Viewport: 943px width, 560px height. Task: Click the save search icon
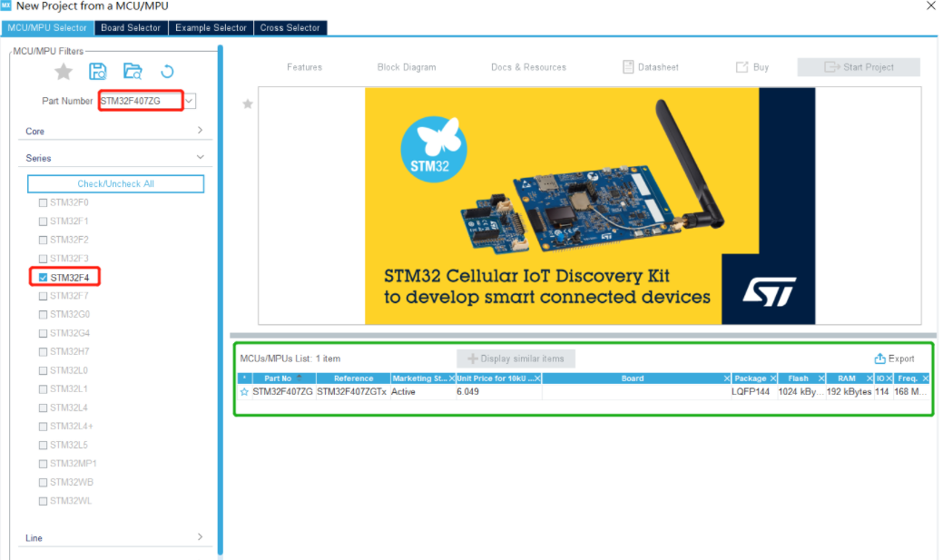[x=97, y=72]
